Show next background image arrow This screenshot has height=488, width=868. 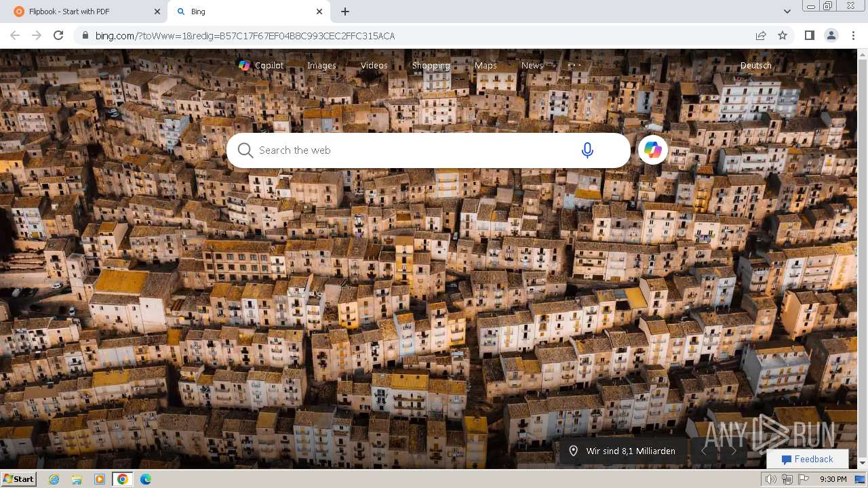(x=733, y=451)
